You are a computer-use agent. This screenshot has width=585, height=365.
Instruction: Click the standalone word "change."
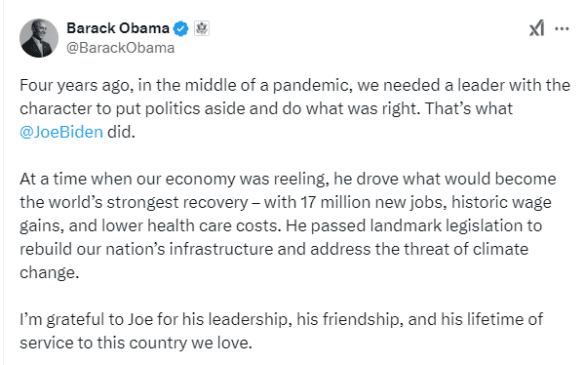click(49, 273)
